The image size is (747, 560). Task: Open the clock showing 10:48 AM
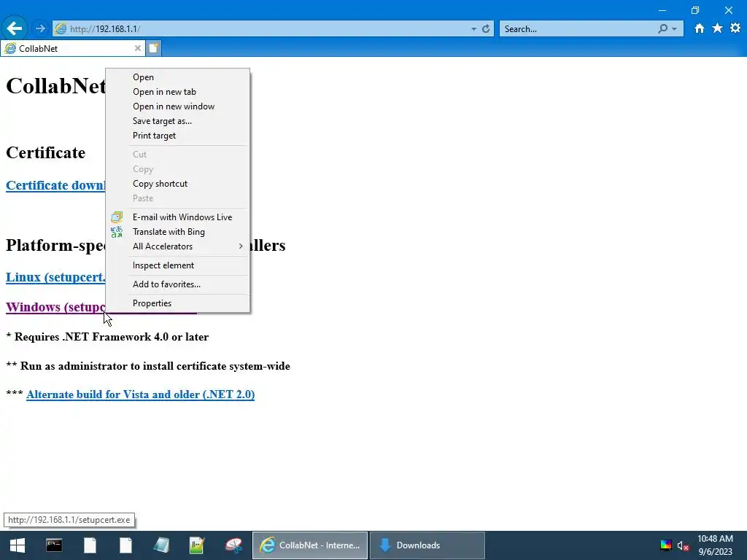click(715, 545)
